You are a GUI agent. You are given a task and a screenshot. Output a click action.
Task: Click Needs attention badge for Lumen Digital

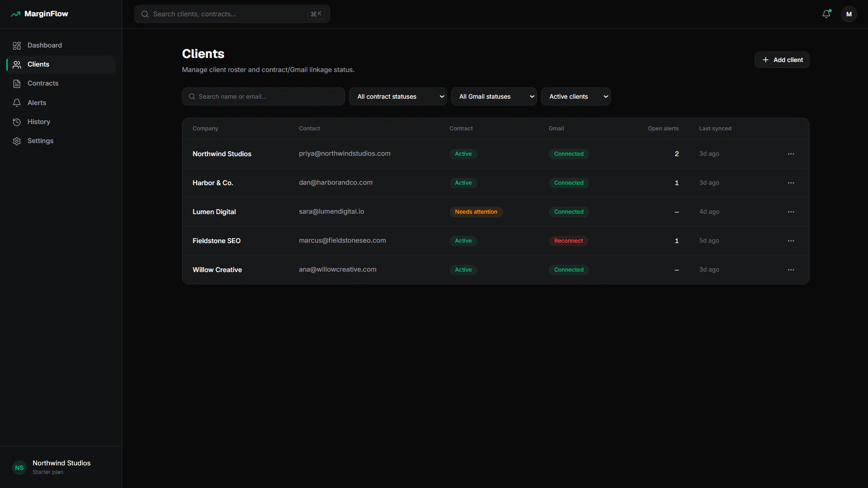point(476,212)
